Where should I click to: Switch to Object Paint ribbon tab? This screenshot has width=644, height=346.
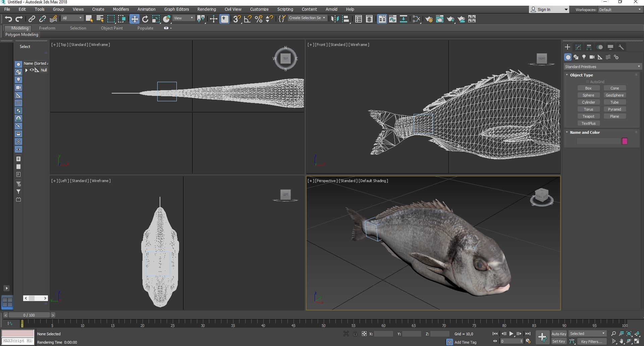(112, 28)
